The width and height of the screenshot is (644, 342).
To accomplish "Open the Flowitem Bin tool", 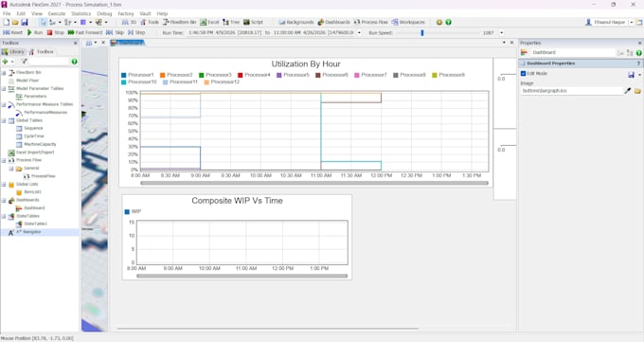I will (180, 22).
